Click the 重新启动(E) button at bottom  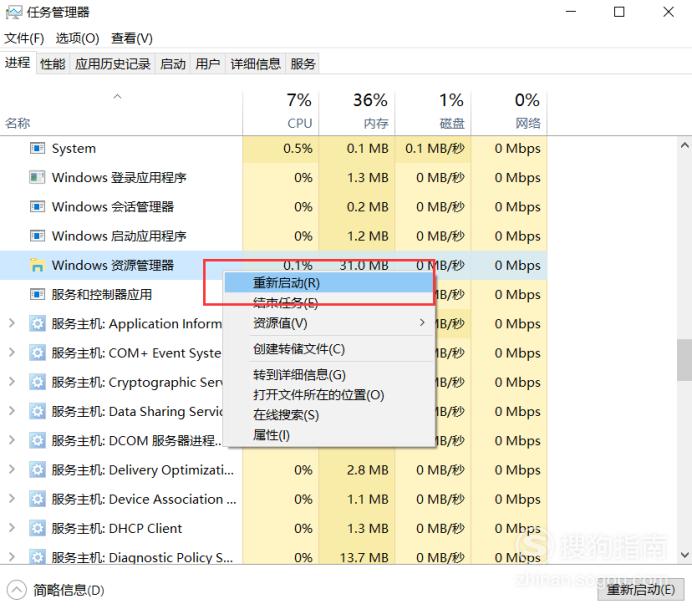pyautogui.click(x=640, y=590)
